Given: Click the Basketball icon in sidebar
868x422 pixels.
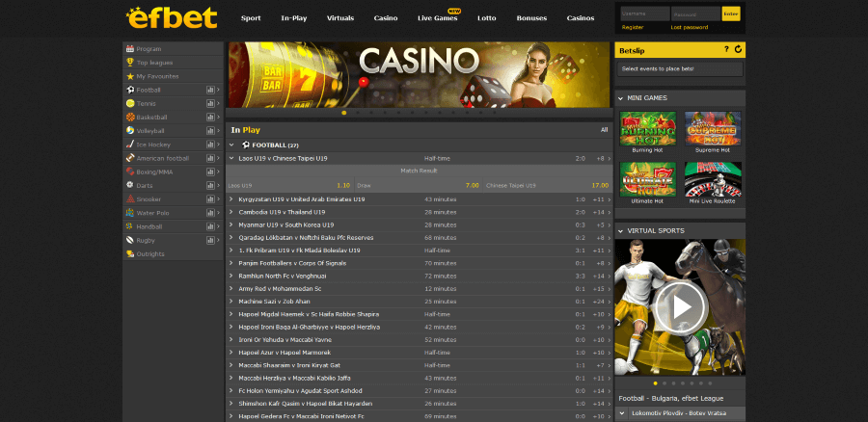Looking at the screenshot, I should coord(130,118).
